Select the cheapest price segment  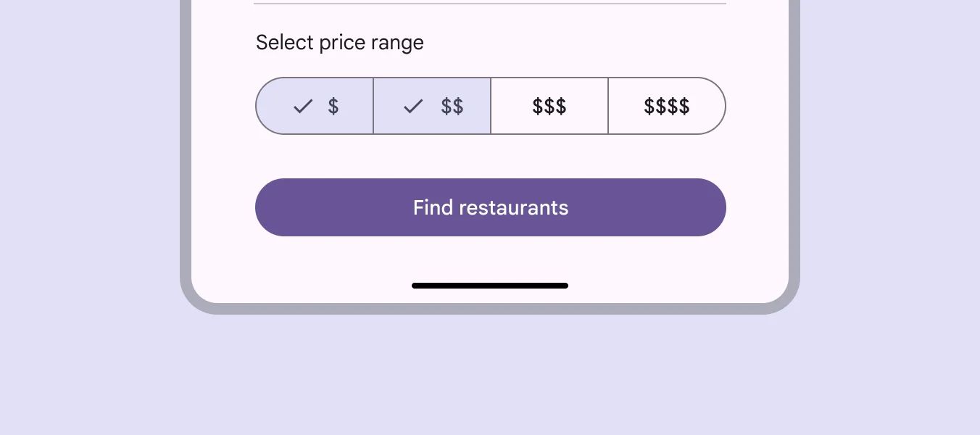tap(315, 106)
